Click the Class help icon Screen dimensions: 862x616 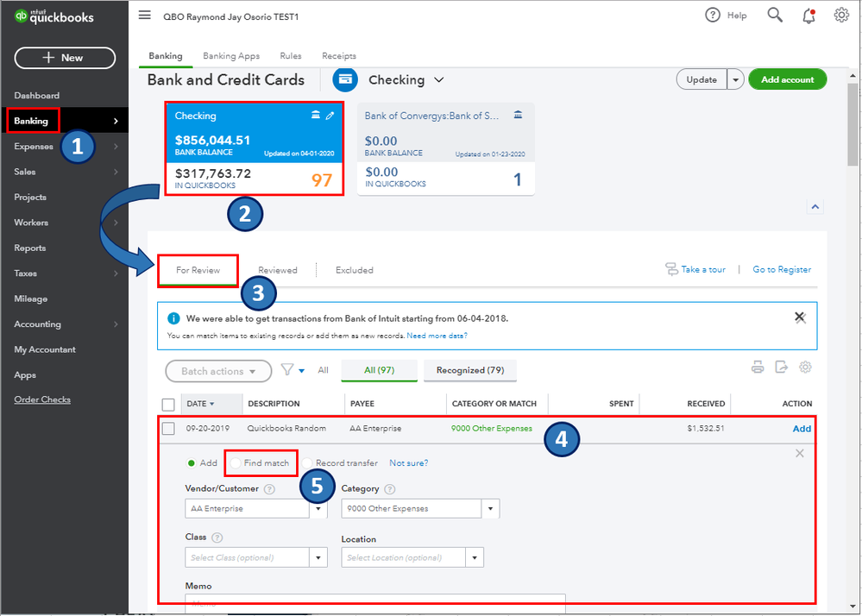click(217, 537)
